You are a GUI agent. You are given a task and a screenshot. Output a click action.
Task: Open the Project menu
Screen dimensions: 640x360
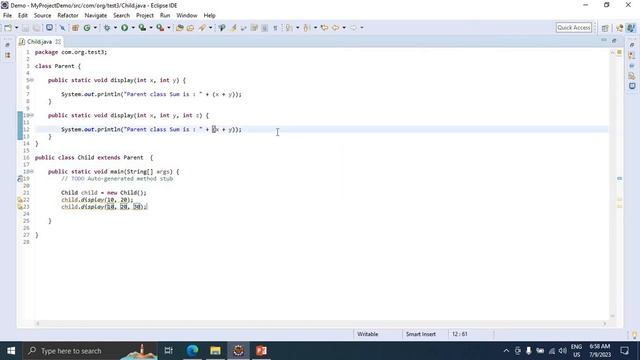point(145,16)
